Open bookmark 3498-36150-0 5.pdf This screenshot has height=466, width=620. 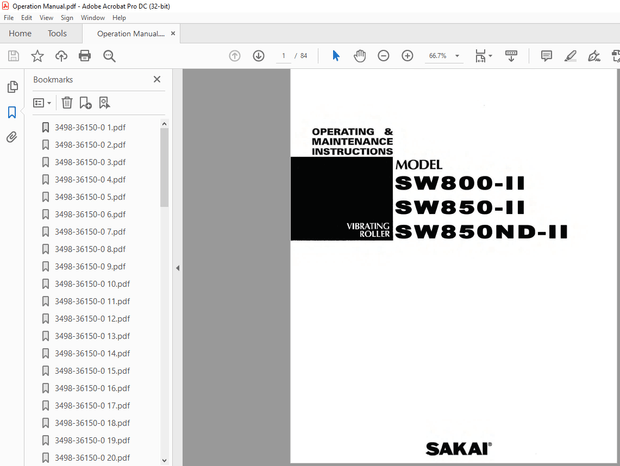90,197
